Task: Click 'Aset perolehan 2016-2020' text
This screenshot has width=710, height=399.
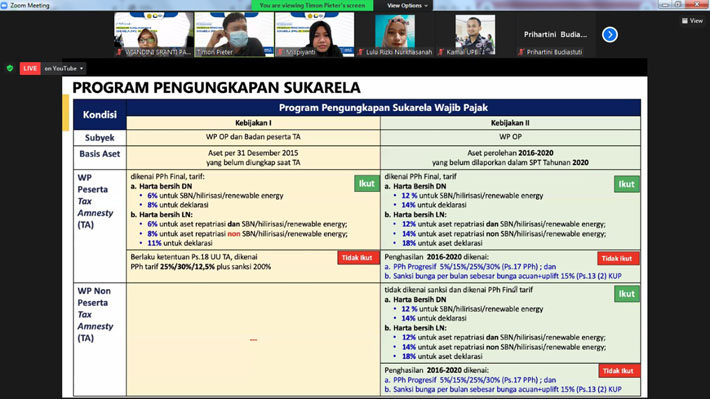Action: [510, 153]
